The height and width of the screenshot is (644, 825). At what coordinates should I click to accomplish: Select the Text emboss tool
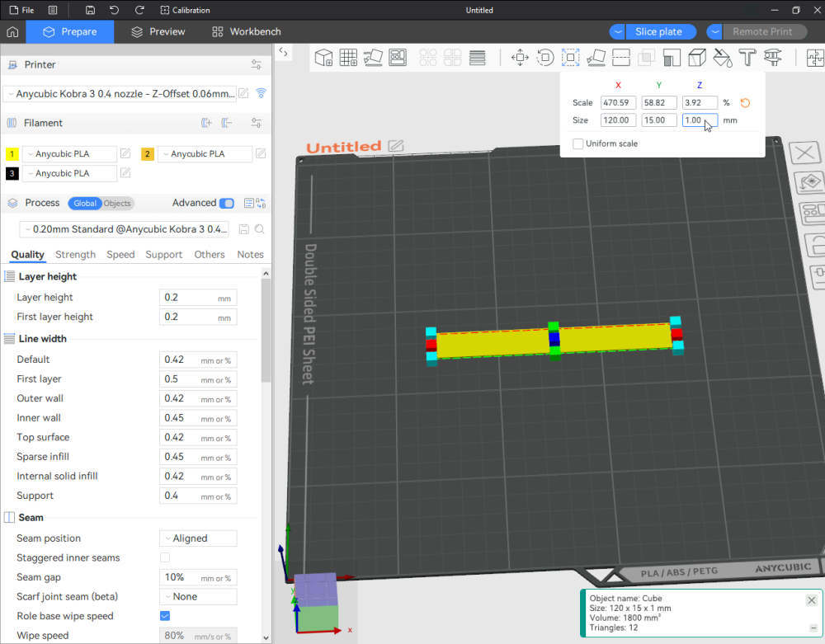click(747, 57)
